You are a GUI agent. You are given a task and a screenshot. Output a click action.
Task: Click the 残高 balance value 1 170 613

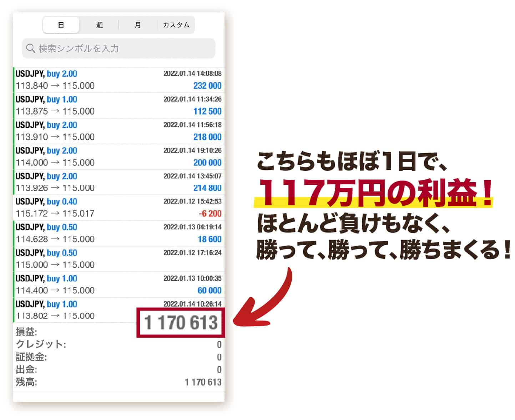click(x=203, y=382)
